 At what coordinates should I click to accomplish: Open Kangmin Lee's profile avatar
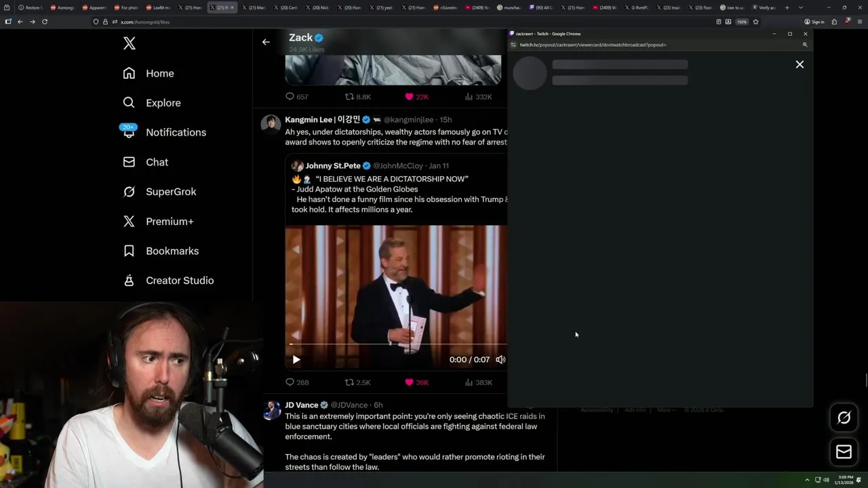click(271, 123)
